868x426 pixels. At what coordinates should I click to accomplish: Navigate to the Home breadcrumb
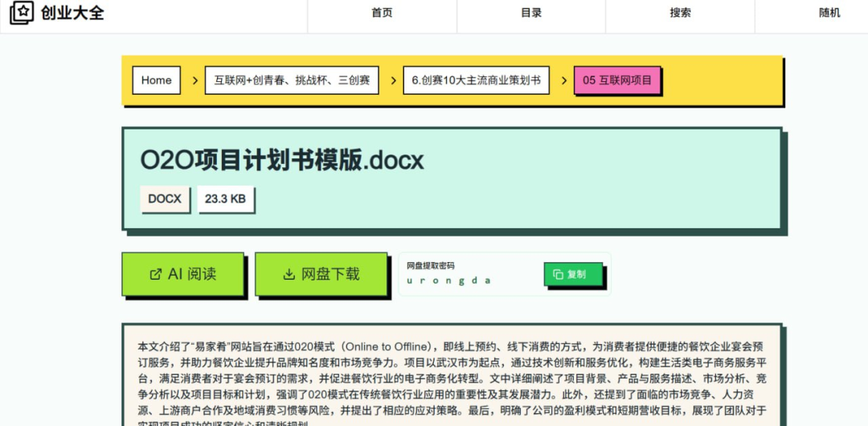157,80
